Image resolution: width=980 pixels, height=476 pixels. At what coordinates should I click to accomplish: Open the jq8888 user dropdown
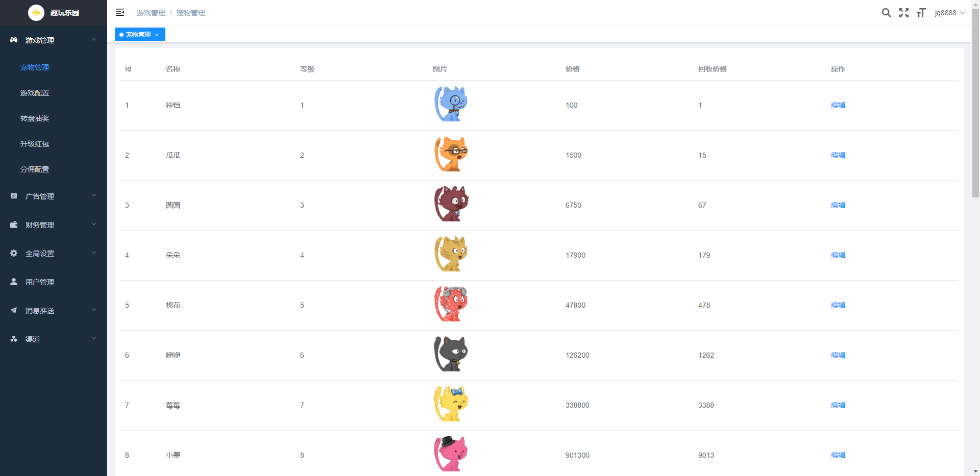coord(949,13)
